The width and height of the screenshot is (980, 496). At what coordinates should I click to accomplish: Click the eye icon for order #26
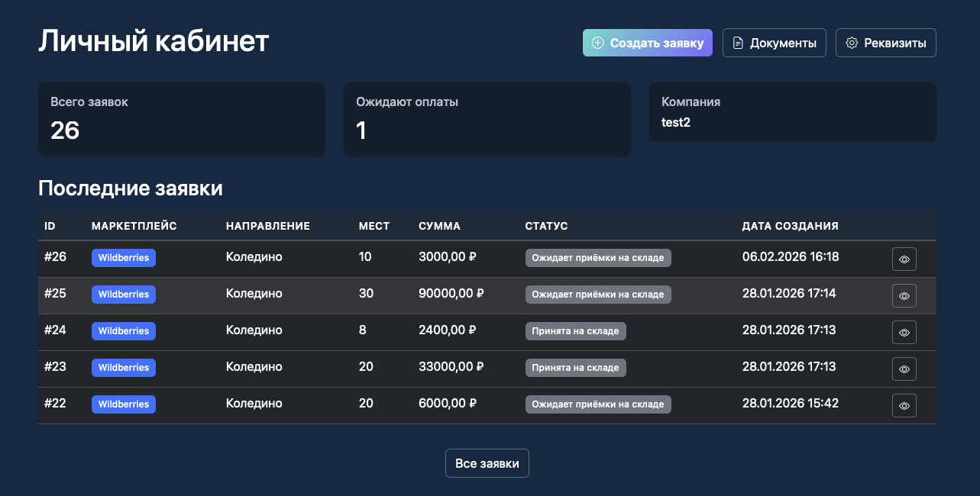[904, 259]
